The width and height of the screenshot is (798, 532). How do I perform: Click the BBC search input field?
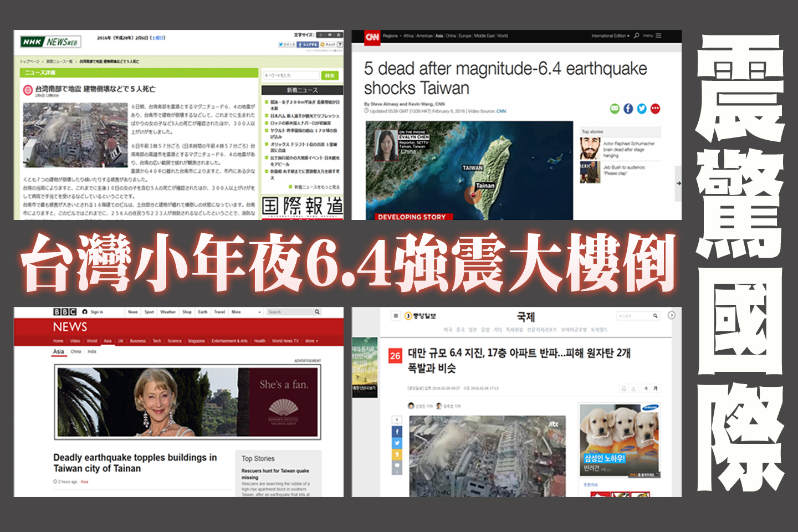[289, 312]
